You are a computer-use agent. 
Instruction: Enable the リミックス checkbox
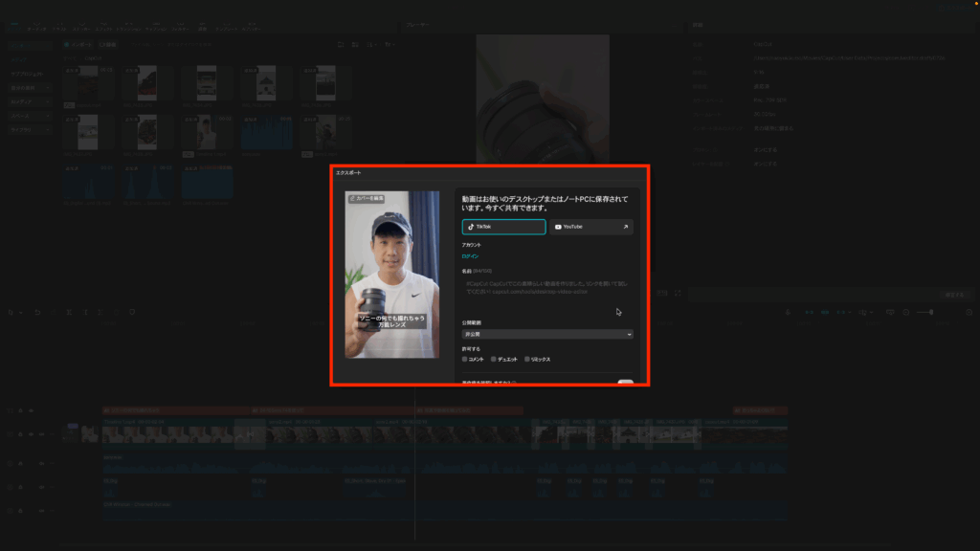coord(527,360)
